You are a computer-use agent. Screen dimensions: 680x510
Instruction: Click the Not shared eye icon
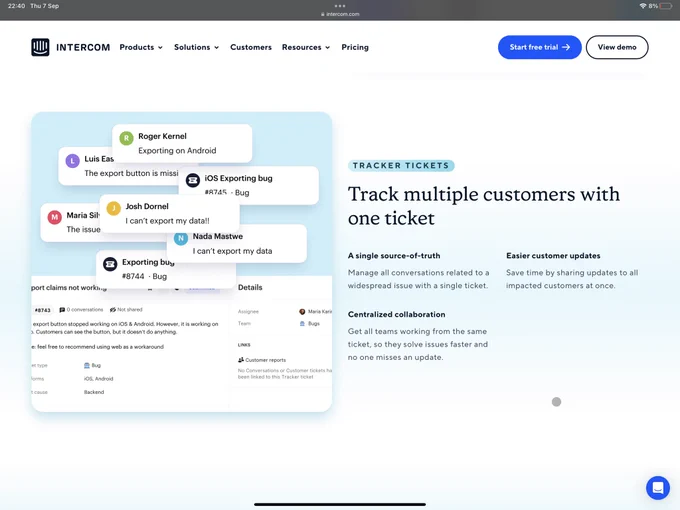tap(113, 310)
